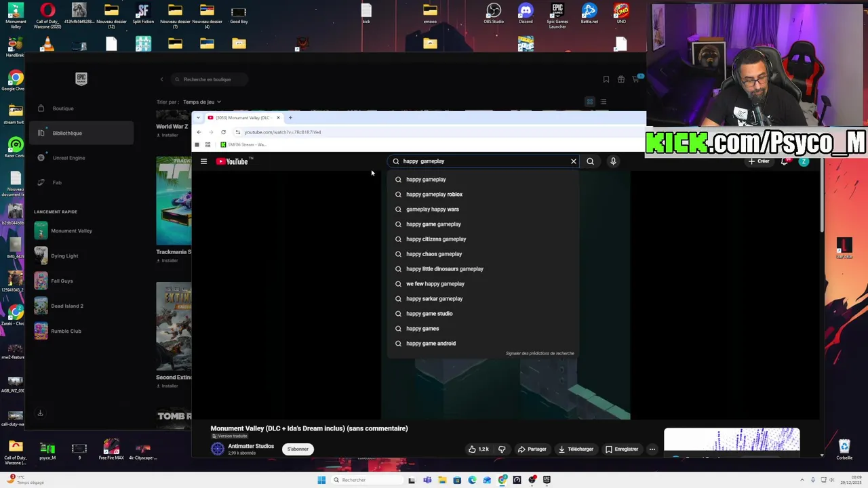This screenshot has height=488, width=868.
Task: Open Battle.net desktop shortcut
Action: tap(589, 14)
